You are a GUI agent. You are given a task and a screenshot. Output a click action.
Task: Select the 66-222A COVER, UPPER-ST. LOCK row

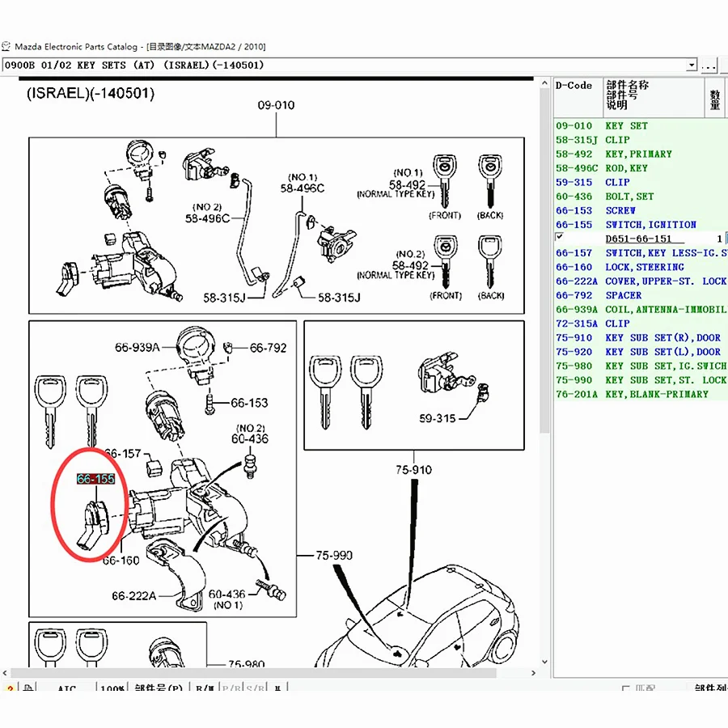(x=641, y=281)
